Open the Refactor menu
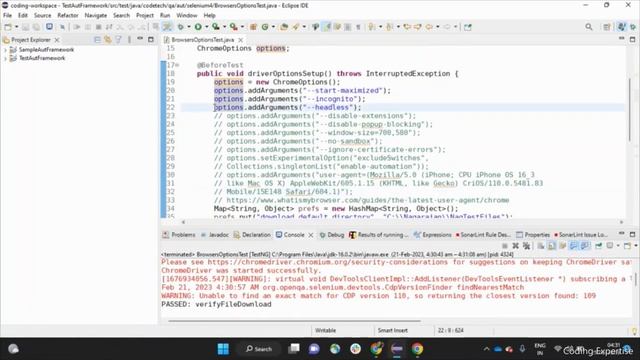This screenshot has width=640, height=360. (x=68, y=16)
